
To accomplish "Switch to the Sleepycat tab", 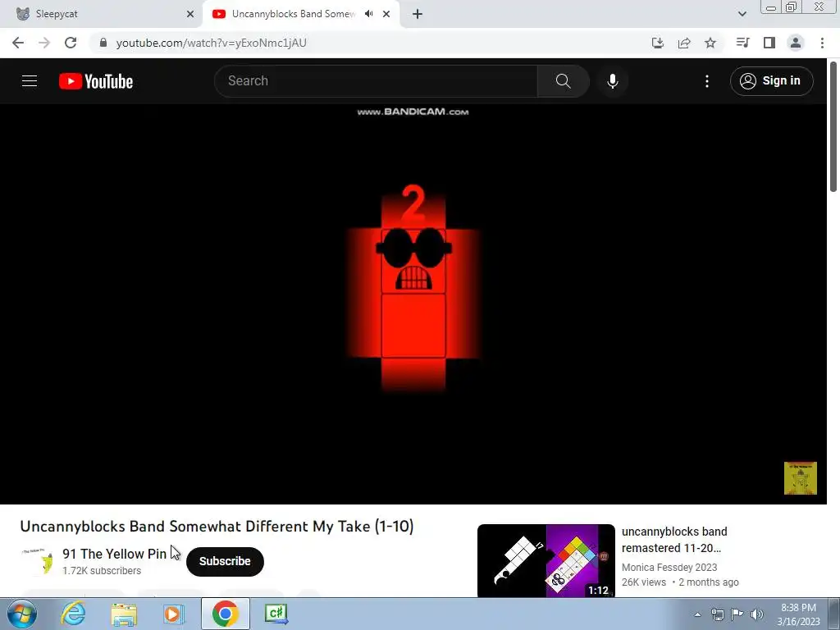I will [x=100, y=14].
